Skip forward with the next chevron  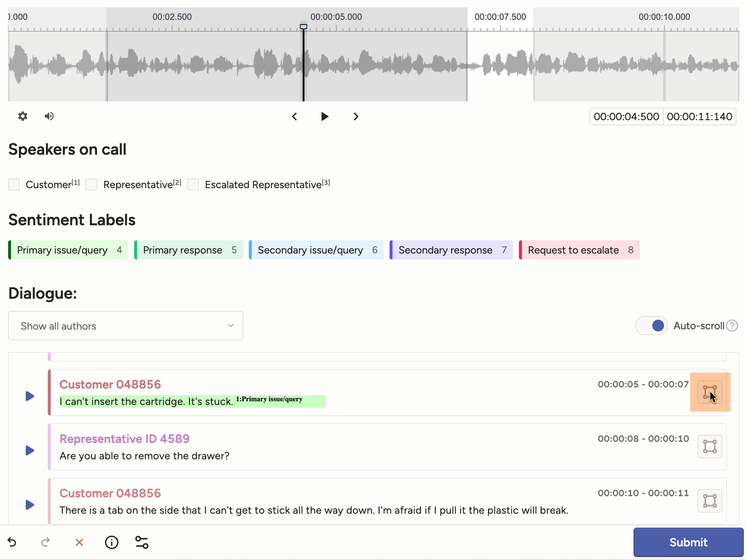click(x=355, y=116)
